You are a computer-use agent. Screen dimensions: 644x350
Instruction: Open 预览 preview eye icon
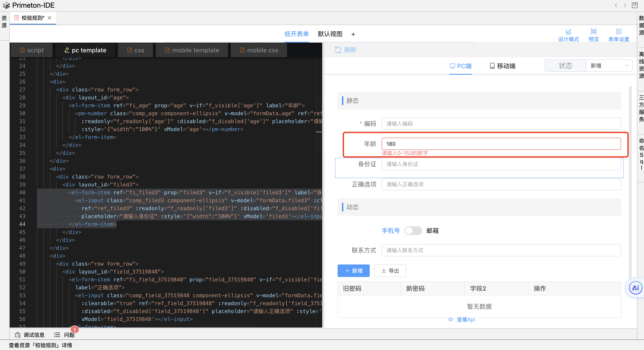coord(593,32)
